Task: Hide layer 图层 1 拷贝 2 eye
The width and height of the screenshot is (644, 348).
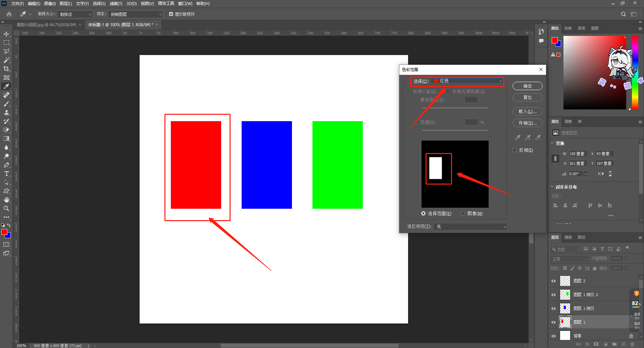Action: 554,295
